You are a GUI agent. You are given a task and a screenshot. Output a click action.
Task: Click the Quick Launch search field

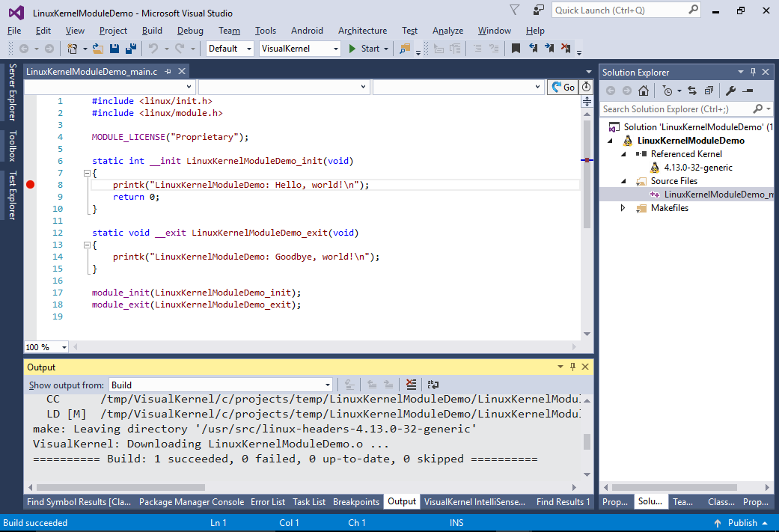[x=626, y=10]
